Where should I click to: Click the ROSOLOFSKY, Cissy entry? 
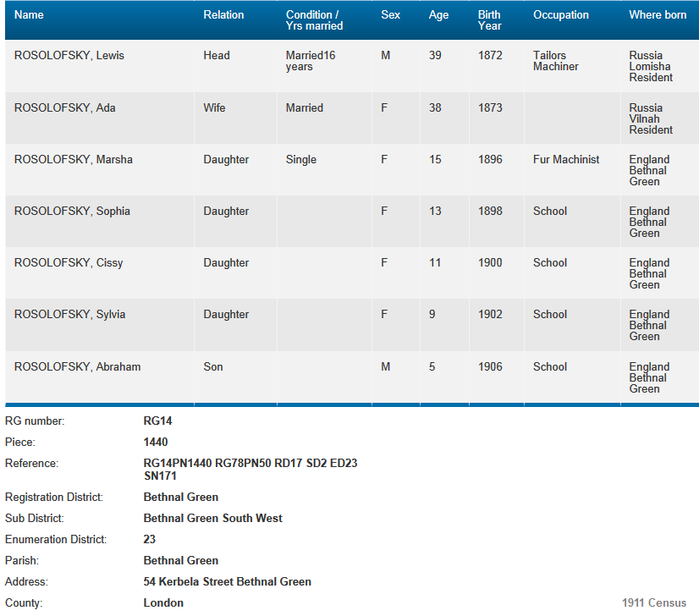(x=69, y=263)
